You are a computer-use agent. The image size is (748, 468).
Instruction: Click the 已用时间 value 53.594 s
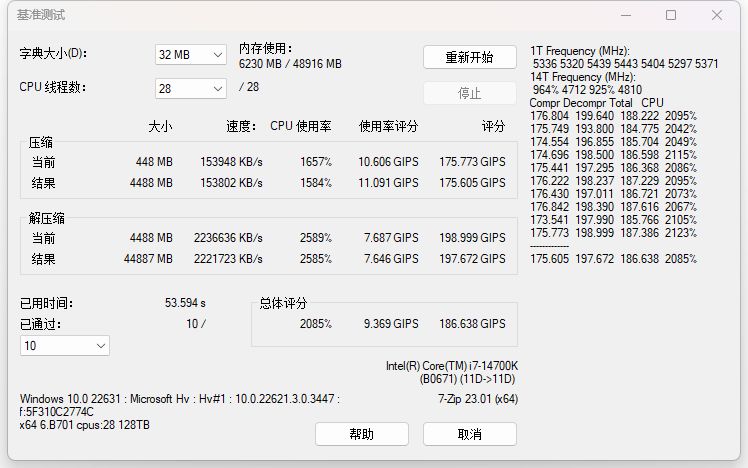[185, 303]
